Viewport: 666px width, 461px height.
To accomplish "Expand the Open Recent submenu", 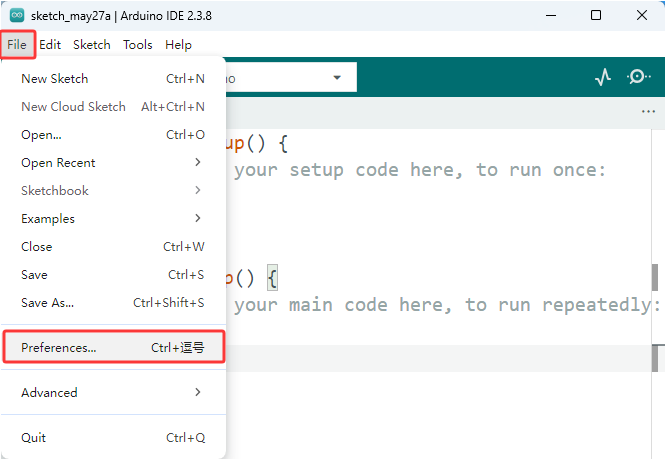I will click(113, 163).
